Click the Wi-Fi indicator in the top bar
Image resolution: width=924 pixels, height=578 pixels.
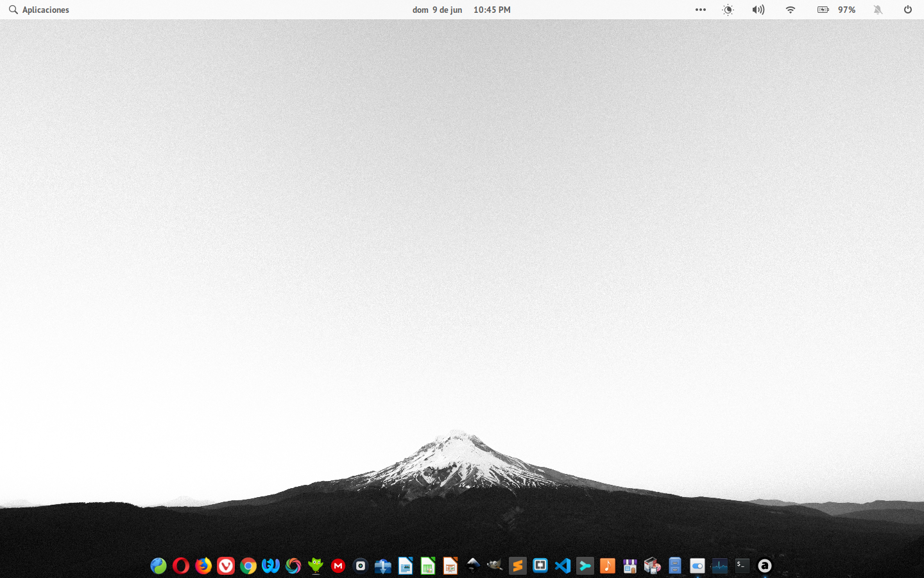tap(790, 10)
